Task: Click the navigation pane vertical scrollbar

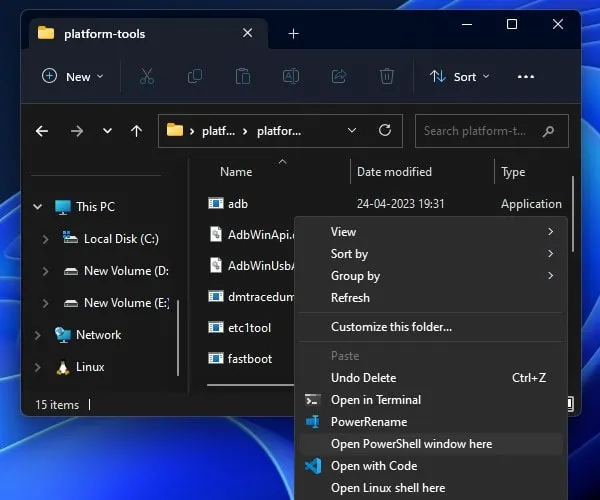Action: click(178, 338)
